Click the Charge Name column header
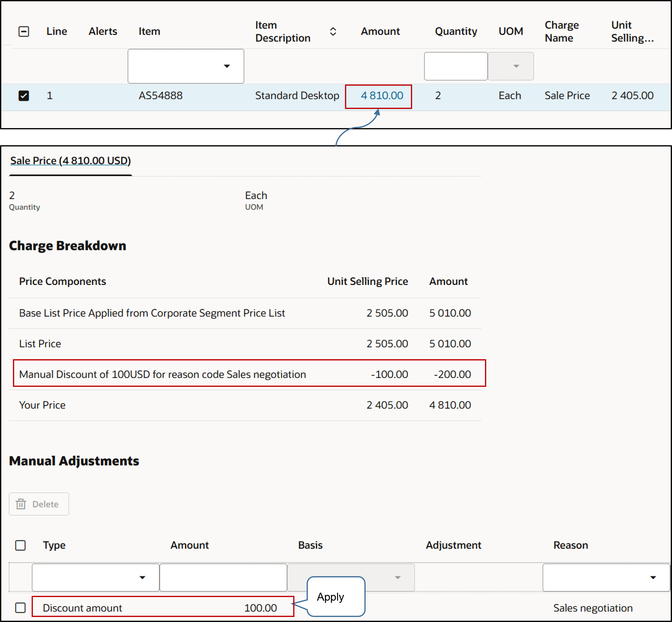 point(561,31)
